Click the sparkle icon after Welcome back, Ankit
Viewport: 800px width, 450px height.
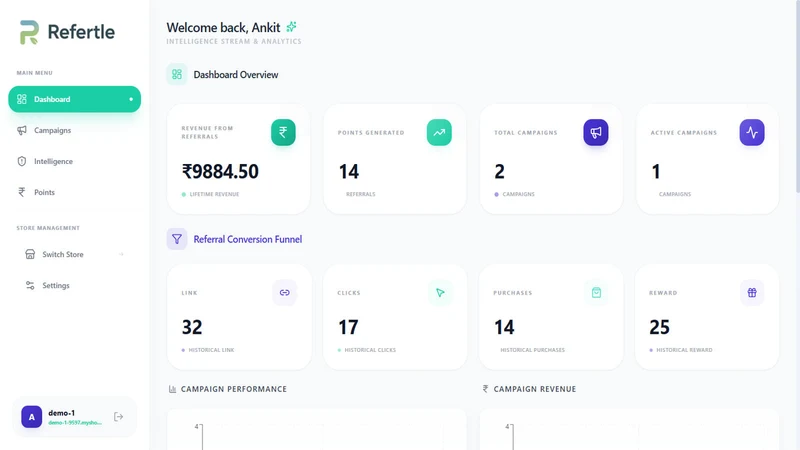coord(291,27)
